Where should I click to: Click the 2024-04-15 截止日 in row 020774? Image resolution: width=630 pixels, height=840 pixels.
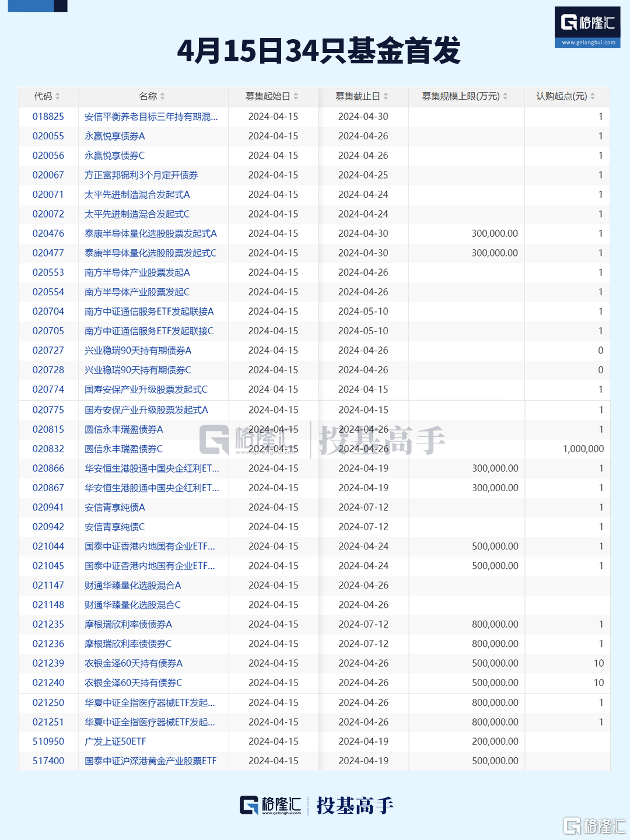pos(363,389)
